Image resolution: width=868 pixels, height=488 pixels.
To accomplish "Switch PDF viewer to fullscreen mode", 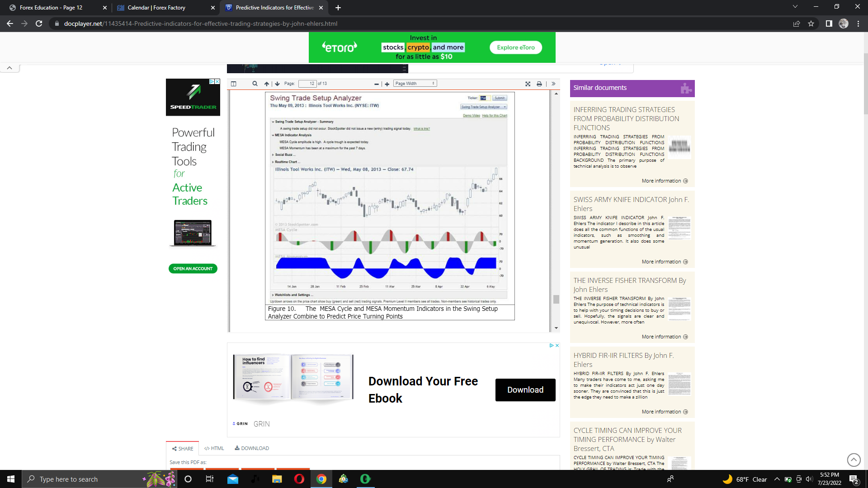I will pyautogui.click(x=528, y=84).
